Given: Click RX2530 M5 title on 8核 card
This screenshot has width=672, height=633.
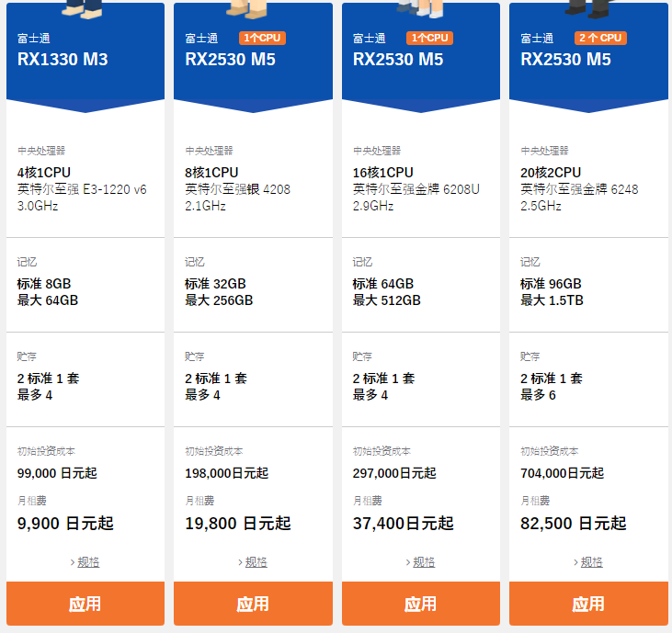Looking at the screenshot, I should (230, 60).
